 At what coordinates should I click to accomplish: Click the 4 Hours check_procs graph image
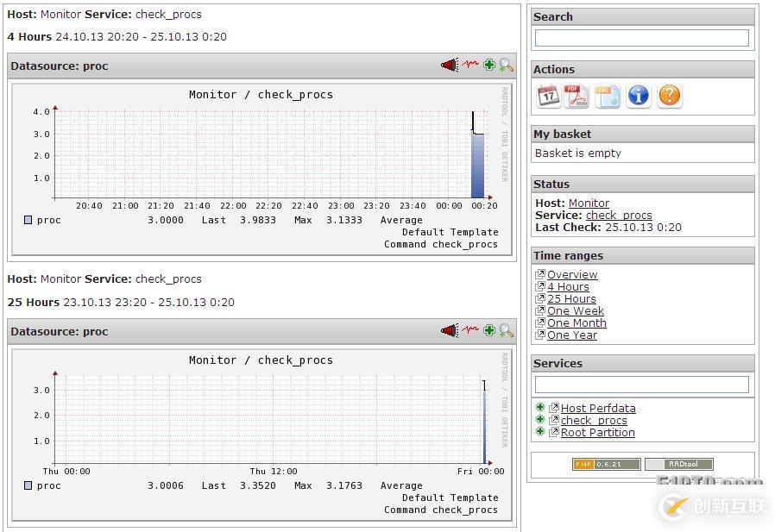pyautogui.click(x=262, y=170)
